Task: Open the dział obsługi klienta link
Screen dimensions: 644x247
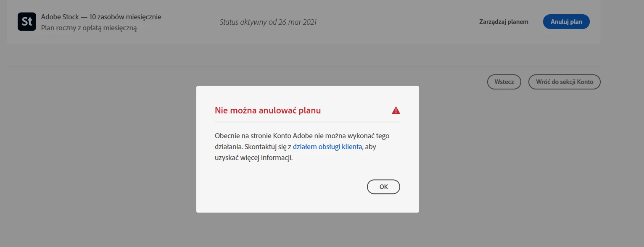Action: coord(327,147)
